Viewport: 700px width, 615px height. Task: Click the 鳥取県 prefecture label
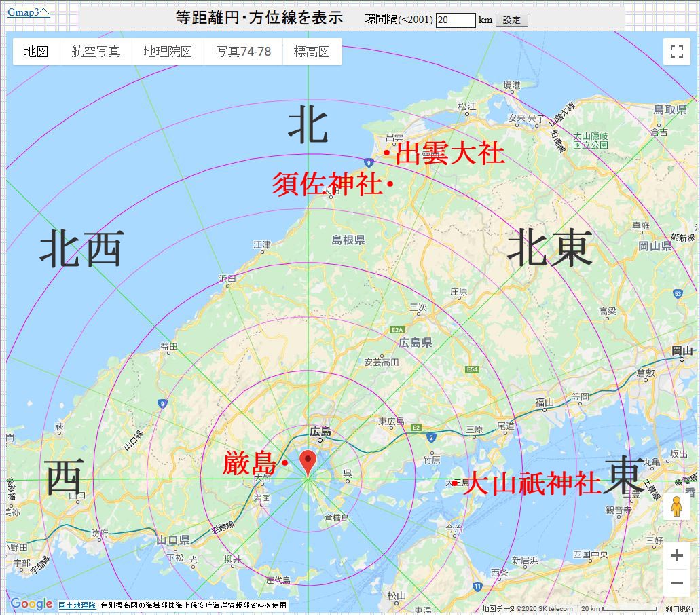(x=669, y=109)
